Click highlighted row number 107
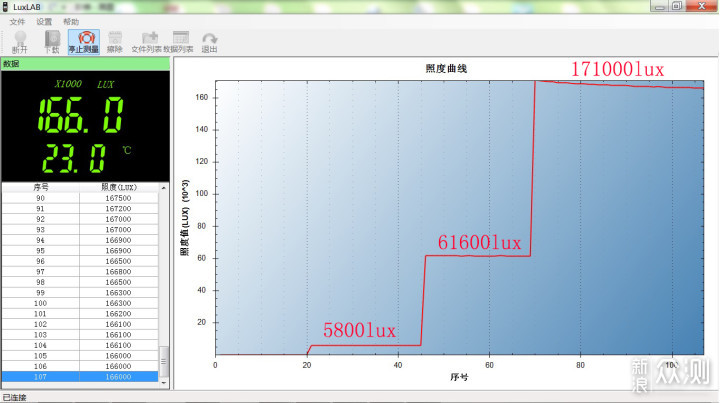This screenshot has height=403, width=720. (80, 377)
